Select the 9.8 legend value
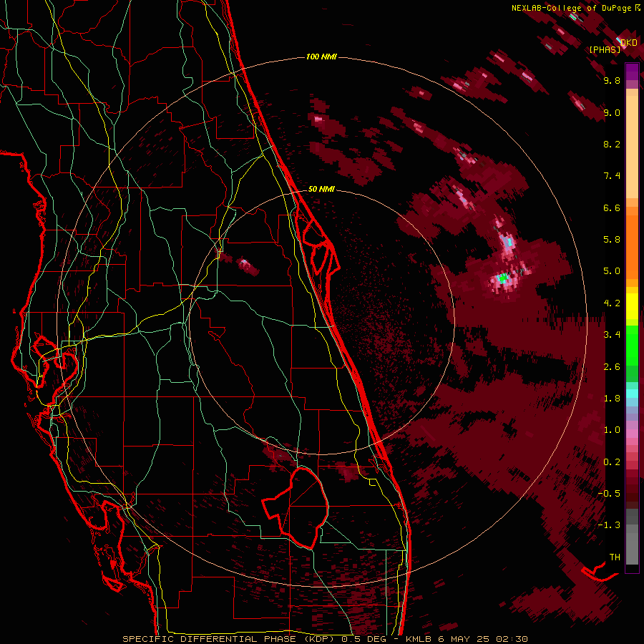 [612, 81]
